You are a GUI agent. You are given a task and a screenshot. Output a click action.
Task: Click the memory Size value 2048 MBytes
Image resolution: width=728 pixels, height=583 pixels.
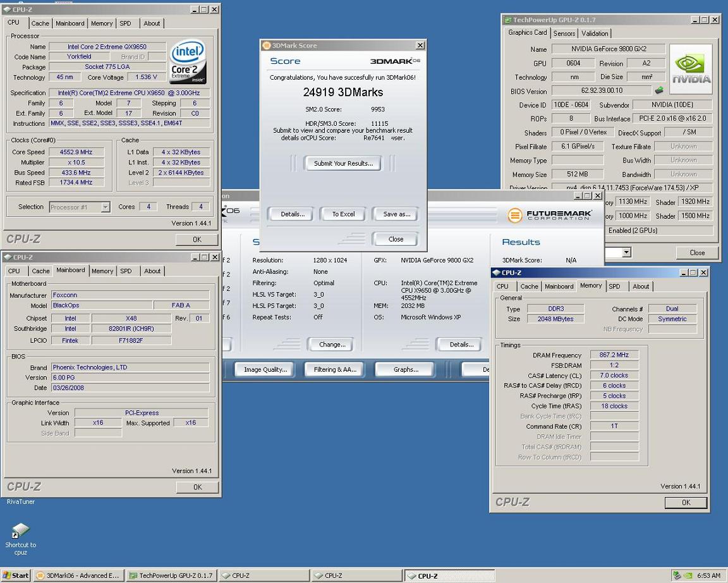[x=555, y=319]
